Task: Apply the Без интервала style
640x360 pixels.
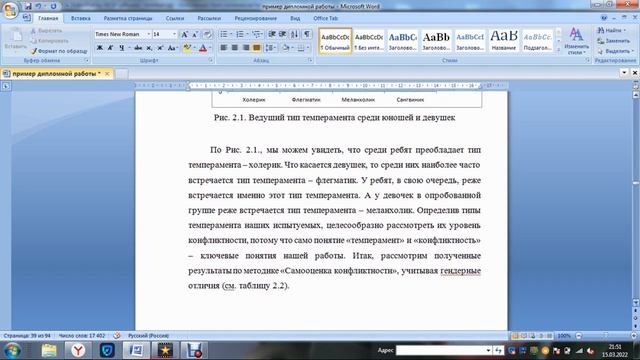Action: pyautogui.click(x=369, y=41)
